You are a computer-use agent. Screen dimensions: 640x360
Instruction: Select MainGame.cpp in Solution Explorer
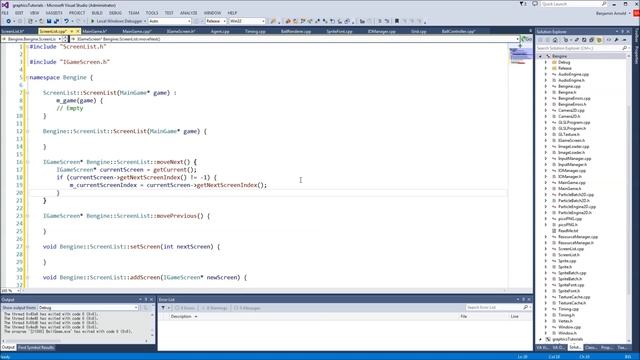tap(572, 182)
